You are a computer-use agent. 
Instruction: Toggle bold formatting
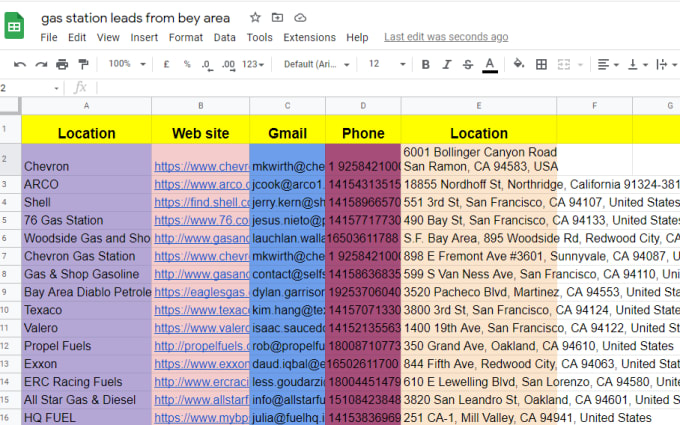point(425,65)
